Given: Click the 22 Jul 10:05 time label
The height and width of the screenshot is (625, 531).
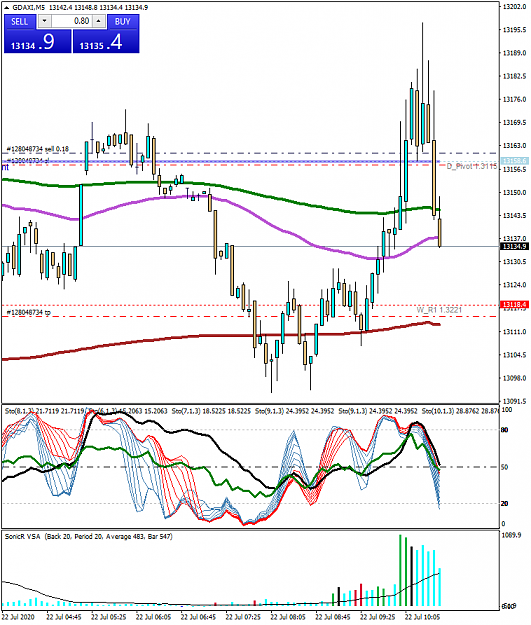Looking at the screenshot, I should click(x=423, y=617).
